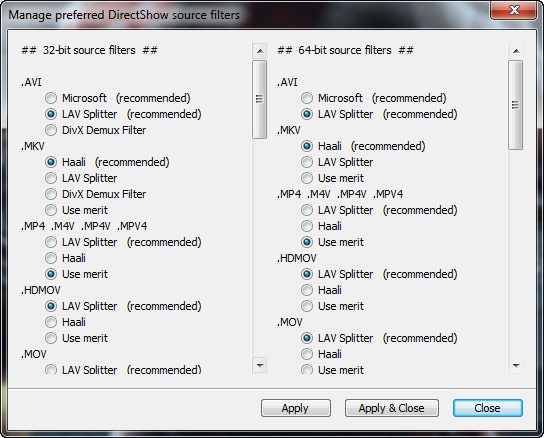Click the Close button at bottom

[x=488, y=408]
